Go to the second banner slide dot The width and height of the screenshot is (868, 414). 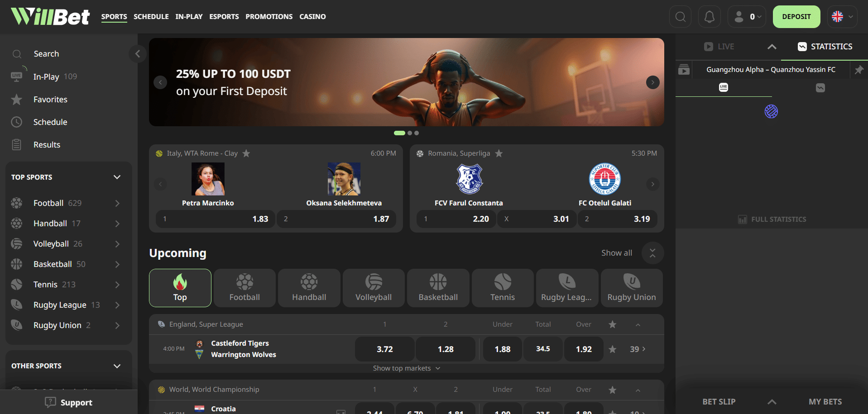click(410, 133)
